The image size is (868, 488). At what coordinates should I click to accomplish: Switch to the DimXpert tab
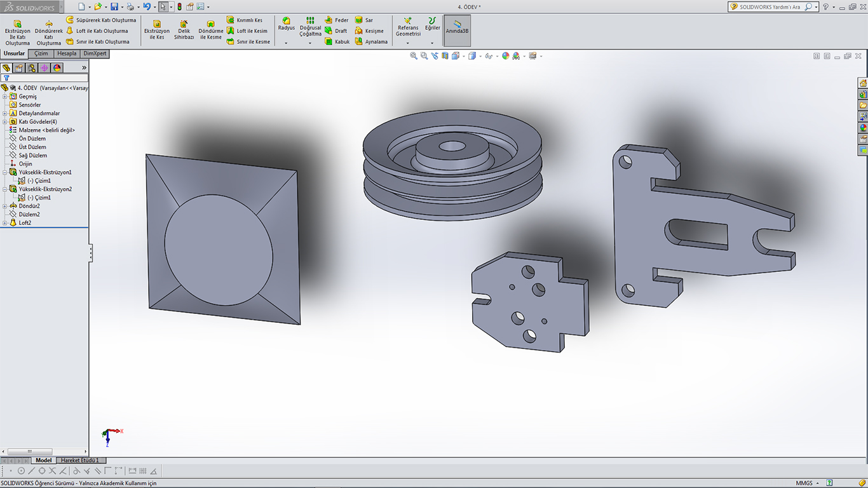point(95,53)
